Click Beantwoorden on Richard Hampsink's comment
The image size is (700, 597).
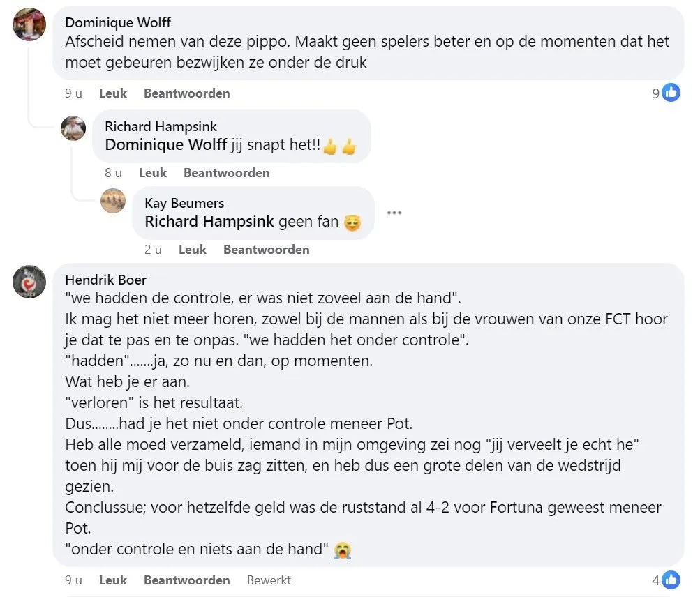[x=226, y=172]
